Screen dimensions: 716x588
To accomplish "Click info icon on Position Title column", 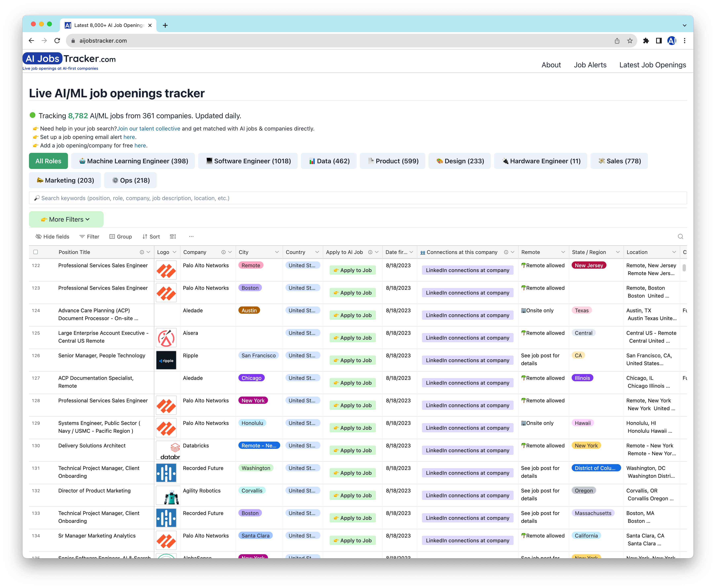I will (x=142, y=252).
